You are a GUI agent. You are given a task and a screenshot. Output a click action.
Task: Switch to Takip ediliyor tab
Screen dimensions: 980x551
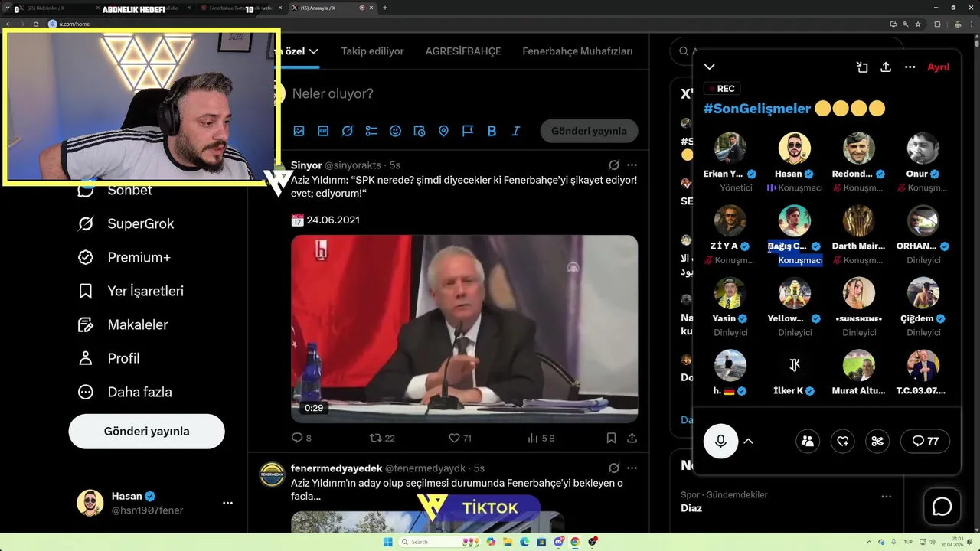tap(372, 51)
